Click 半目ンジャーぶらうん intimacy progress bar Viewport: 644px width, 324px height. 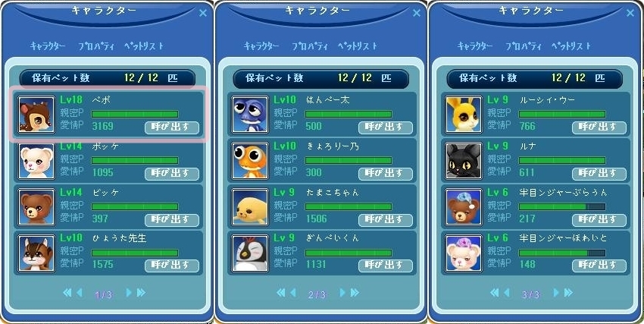click(562, 206)
